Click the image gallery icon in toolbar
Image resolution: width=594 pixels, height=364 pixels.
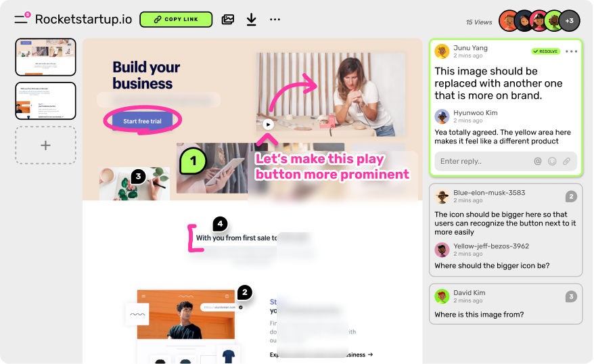(x=228, y=20)
